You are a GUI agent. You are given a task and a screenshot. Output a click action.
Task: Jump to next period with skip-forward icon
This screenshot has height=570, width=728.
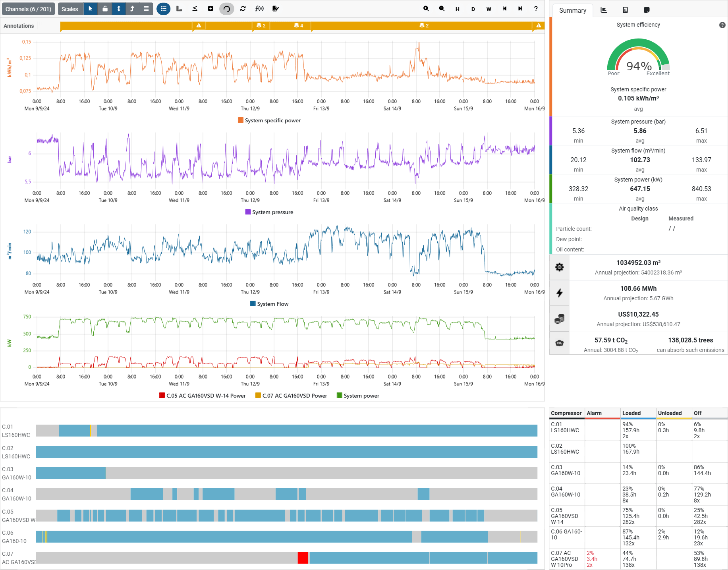pyautogui.click(x=520, y=9)
